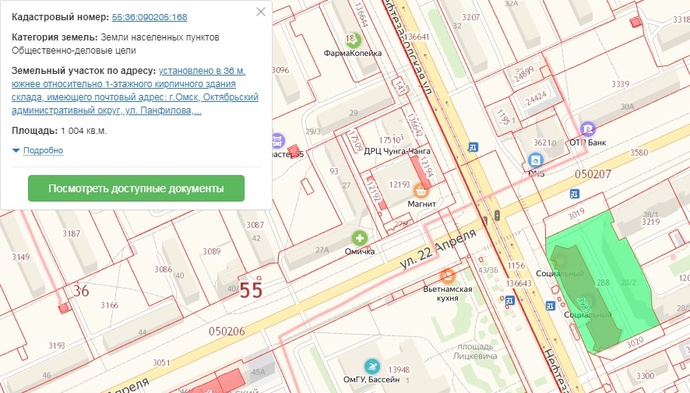This screenshot has height=393, width=690.
Task: Click street label ул. 22 Апреля
Action: tap(438, 249)
